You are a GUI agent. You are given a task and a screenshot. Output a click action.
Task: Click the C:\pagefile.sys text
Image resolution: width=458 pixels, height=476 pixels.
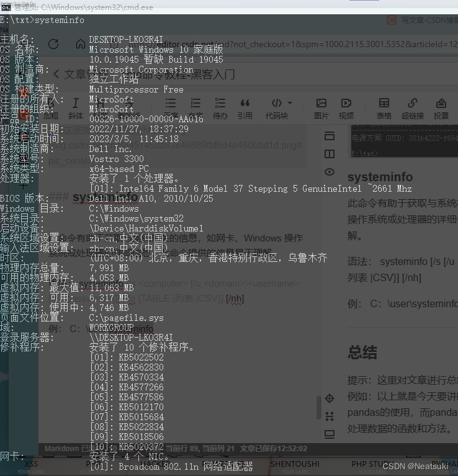click(x=126, y=318)
